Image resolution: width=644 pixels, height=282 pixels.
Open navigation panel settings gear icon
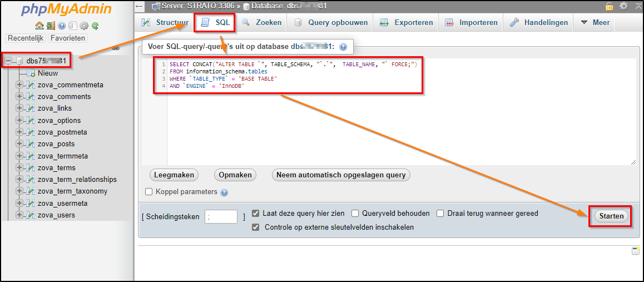click(84, 26)
